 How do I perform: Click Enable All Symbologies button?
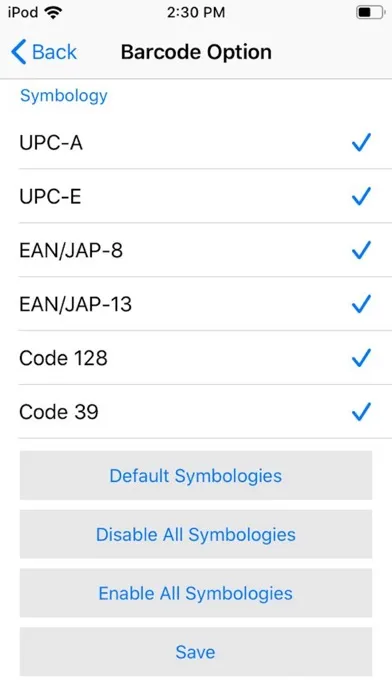pyautogui.click(x=196, y=593)
